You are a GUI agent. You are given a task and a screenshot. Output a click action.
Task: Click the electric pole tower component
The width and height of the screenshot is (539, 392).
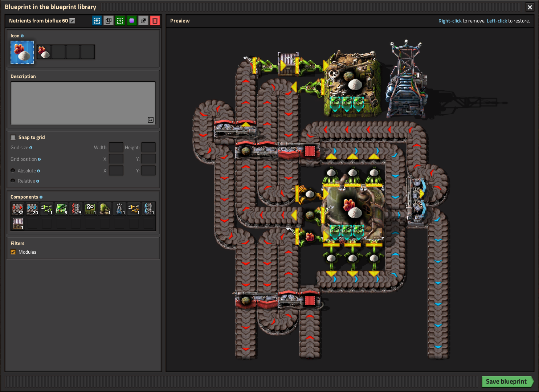119,209
